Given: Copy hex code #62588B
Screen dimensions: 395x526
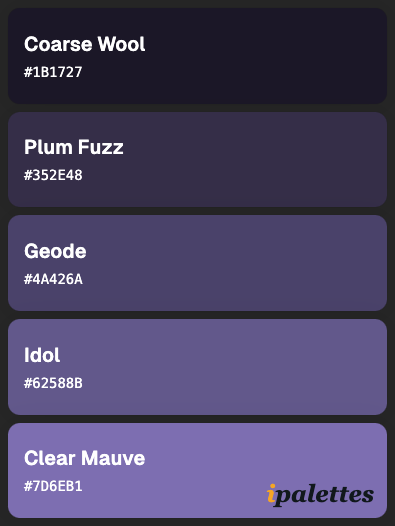Looking at the screenshot, I should pos(53,383).
